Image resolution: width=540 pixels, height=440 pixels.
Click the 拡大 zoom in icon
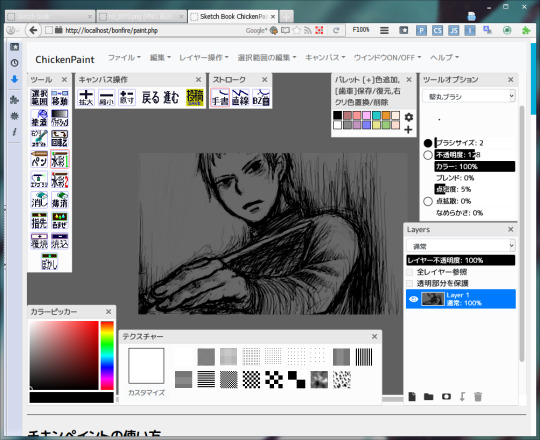point(86,97)
